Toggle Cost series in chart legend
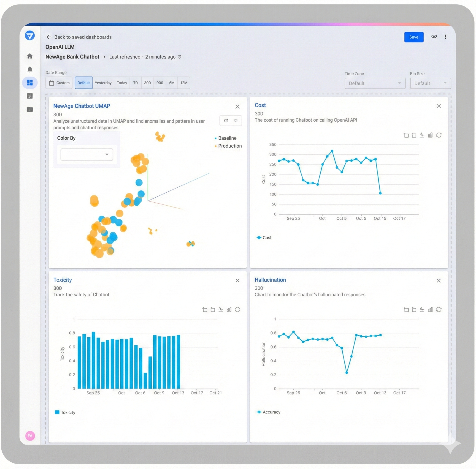 (x=264, y=238)
